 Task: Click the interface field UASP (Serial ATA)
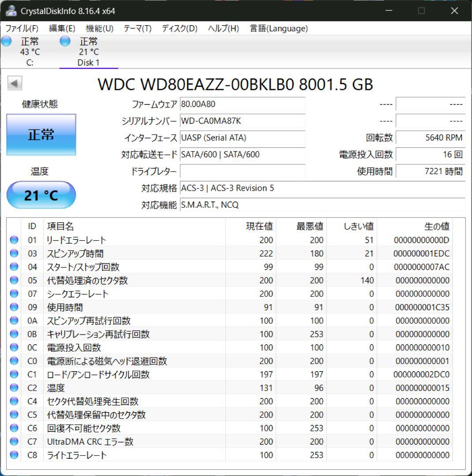[x=243, y=138]
